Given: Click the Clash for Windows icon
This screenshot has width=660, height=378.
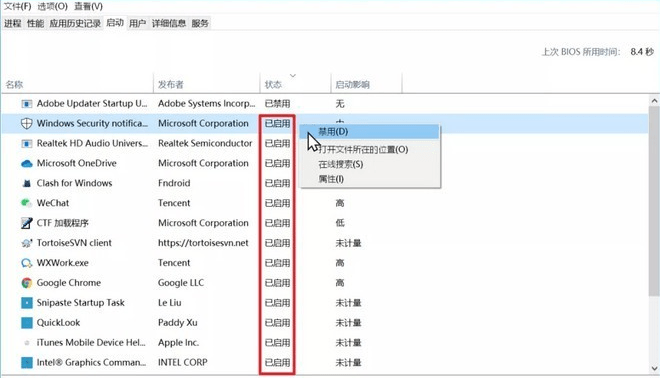Looking at the screenshot, I should tap(27, 183).
